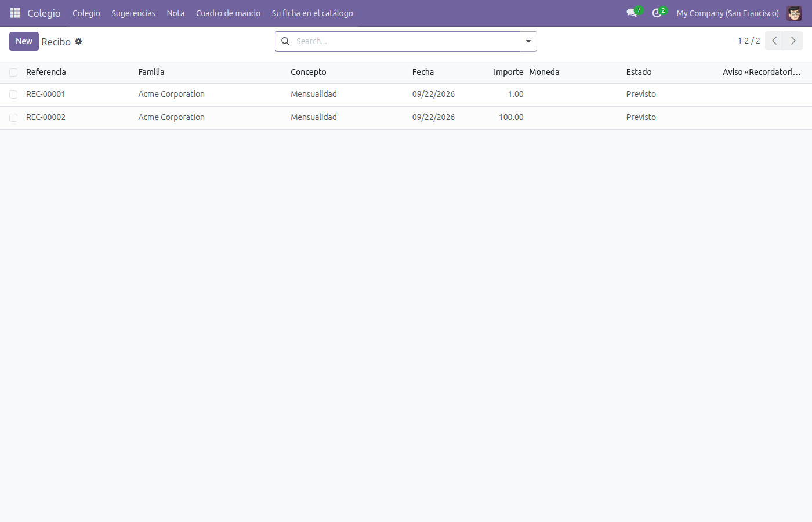
Task: Go to previous page arrow
Action: [x=774, y=41]
